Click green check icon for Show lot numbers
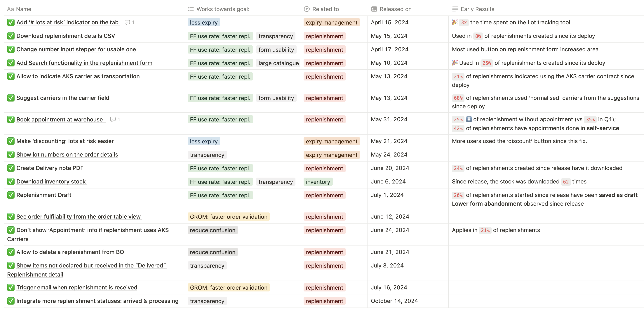This screenshot has height=309, width=644. point(11,154)
